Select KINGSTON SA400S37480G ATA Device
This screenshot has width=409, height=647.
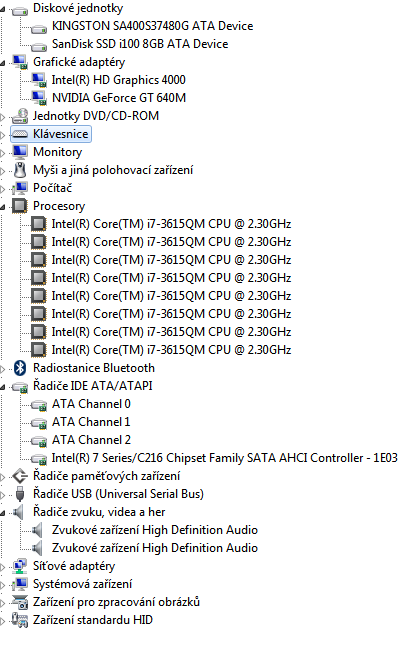pos(152,26)
